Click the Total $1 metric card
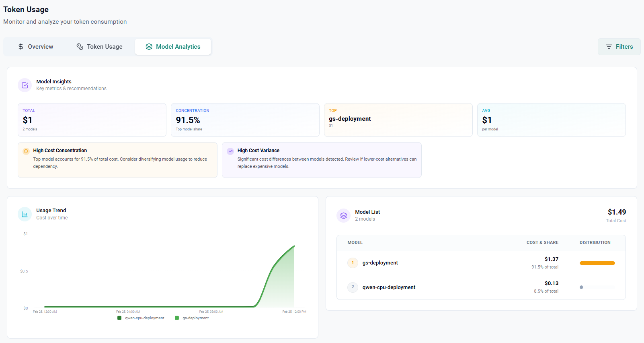The height and width of the screenshot is (343, 644). point(92,120)
